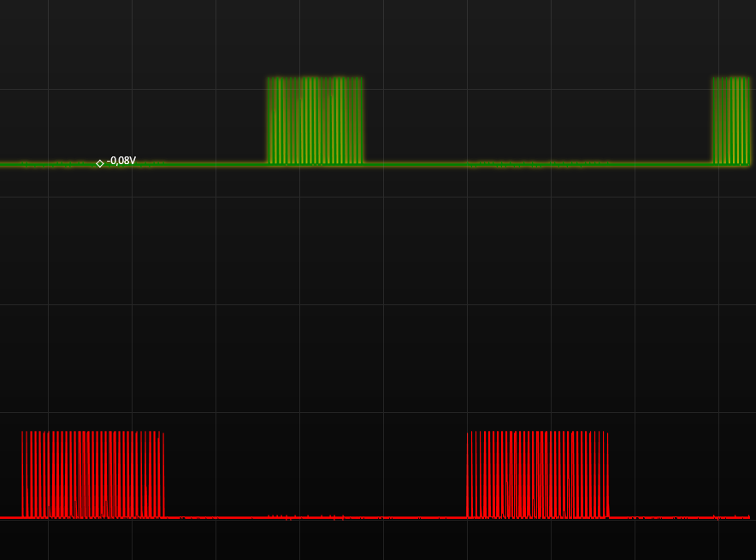Mark the falling edge of second red burst
This screenshot has height=560, width=756.
coord(608,475)
